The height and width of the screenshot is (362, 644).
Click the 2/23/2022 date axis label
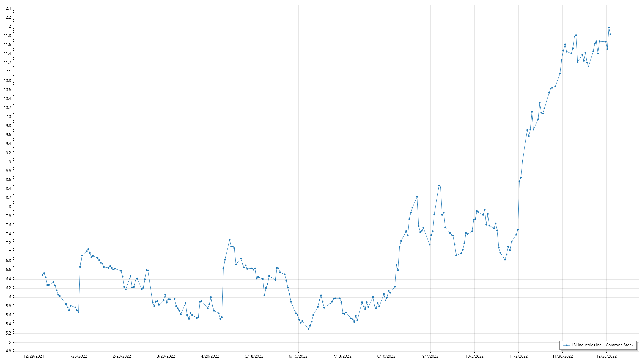coord(122,356)
